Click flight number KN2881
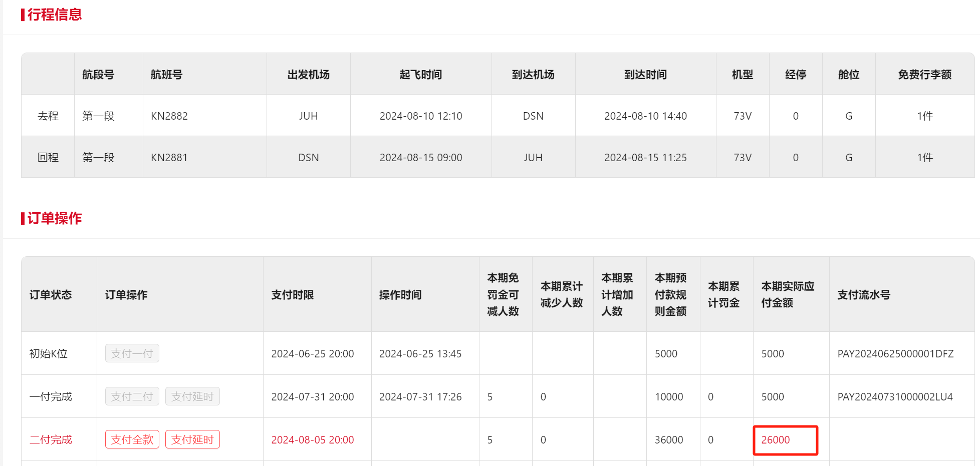The width and height of the screenshot is (980, 466). pos(169,158)
